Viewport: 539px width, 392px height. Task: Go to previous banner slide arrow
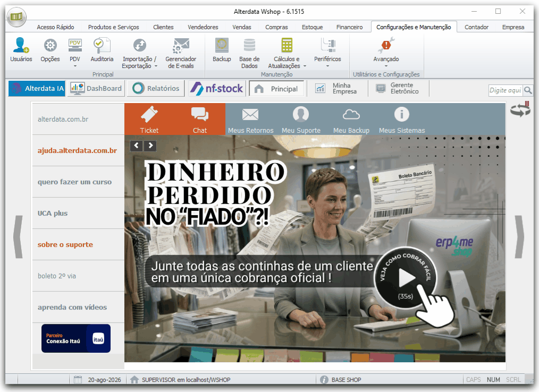[x=137, y=146]
